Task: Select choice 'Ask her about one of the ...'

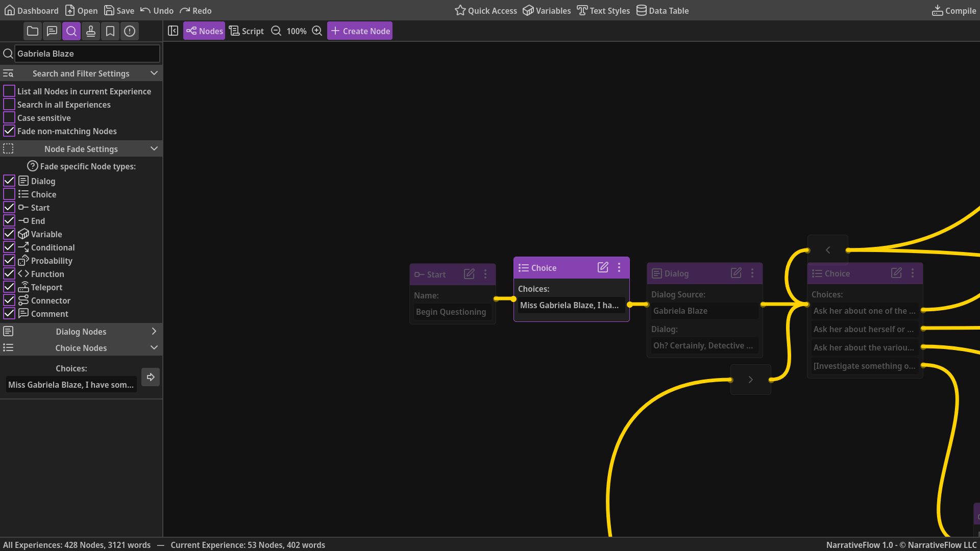Action: click(x=865, y=311)
